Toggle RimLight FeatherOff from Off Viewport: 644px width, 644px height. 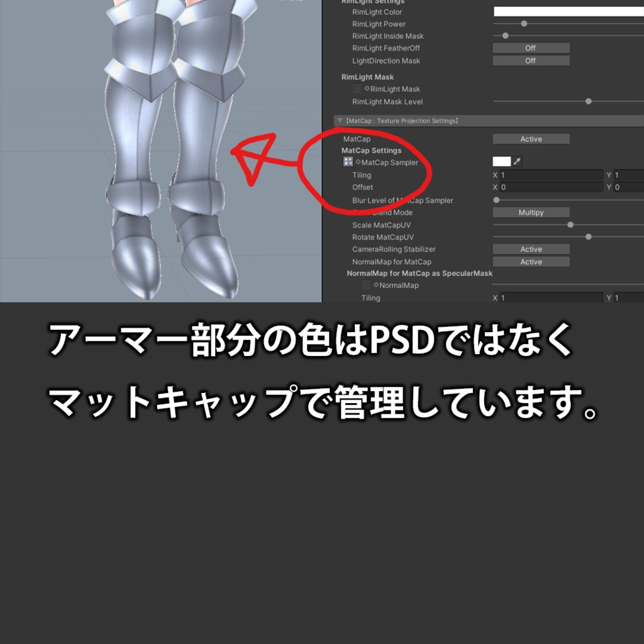pyautogui.click(x=530, y=47)
